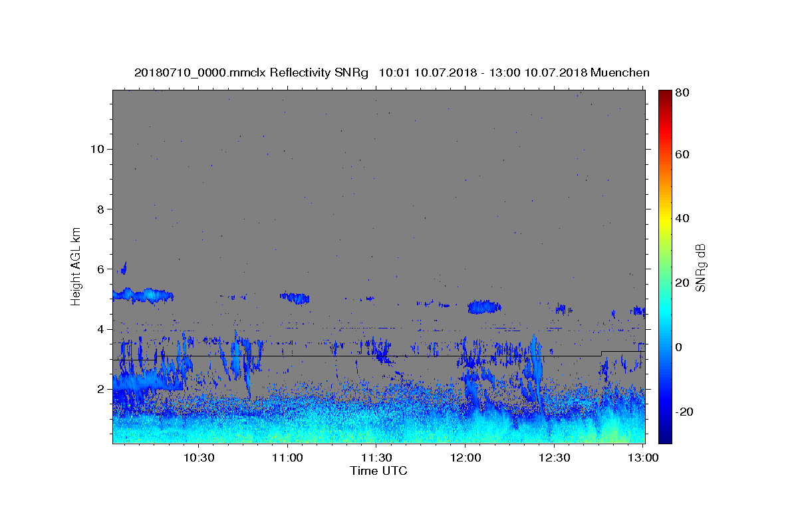The height and width of the screenshot is (532, 798).
Task: Click the 10:30 time tick label
Action: (198, 458)
